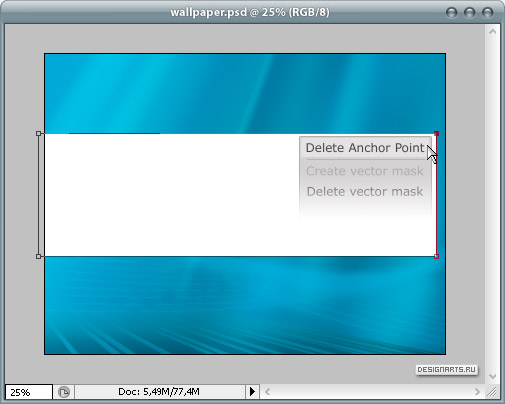Image resolution: width=505 pixels, height=404 pixels.
Task: Click the first window control button
Action: (452, 13)
